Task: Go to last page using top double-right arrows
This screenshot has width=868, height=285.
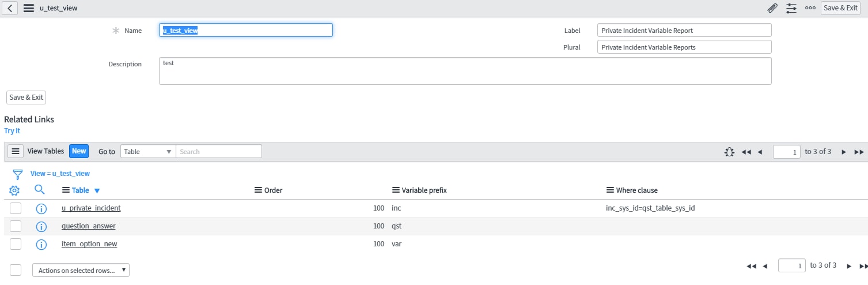Action: [859, 152]
